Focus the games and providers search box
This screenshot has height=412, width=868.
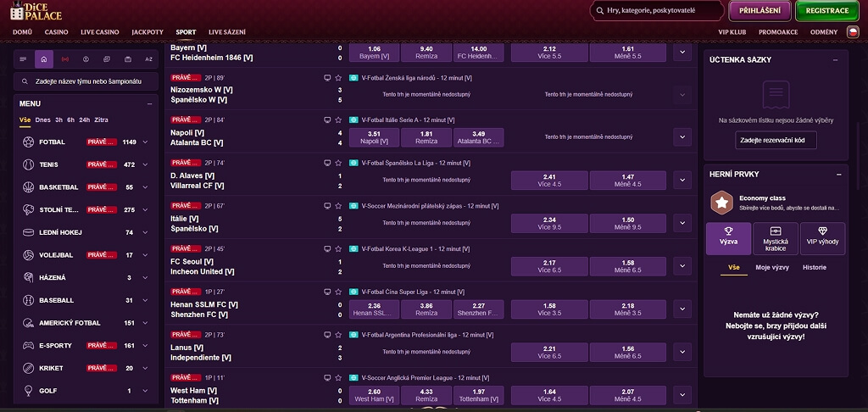(657, 10)
